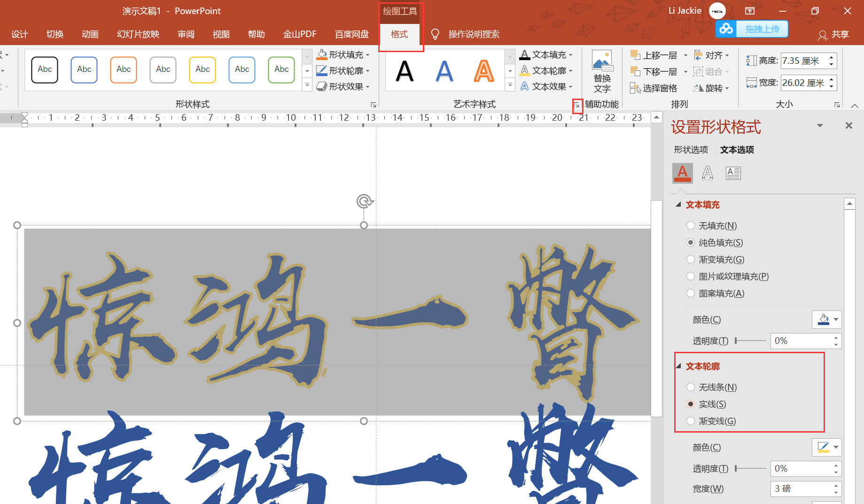
Task: Increase the 宽度 value with the stepper
Action: click(835, 485)
